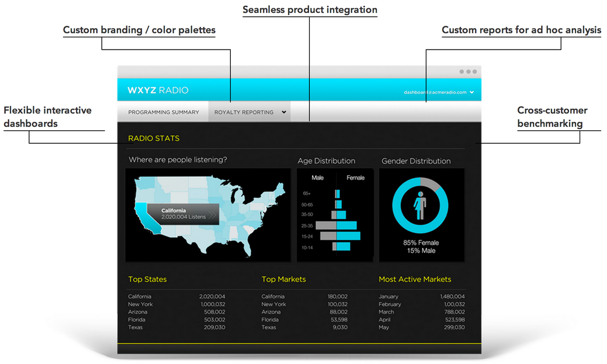
Task: Click the April row in Most Active Markets
Action: (x=422, y=320)
